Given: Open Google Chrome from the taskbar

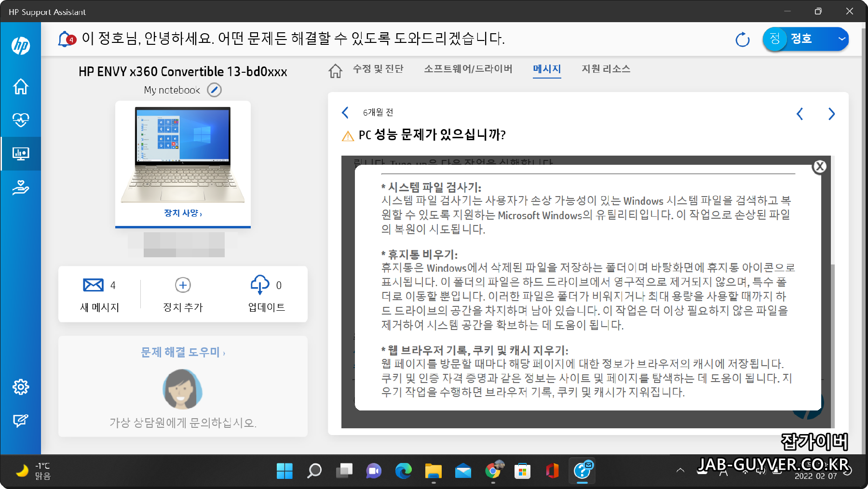Looking at the screenshot, I should [x=493, y=471].
